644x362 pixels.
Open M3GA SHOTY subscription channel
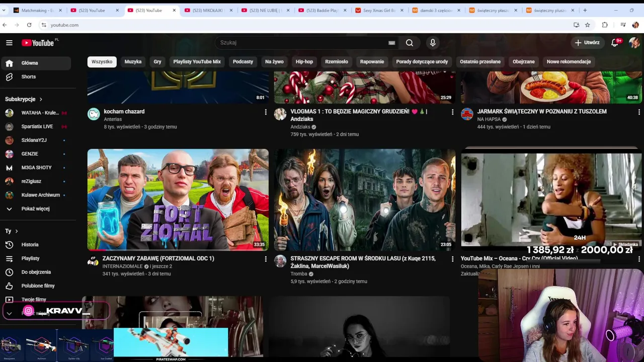35,167
